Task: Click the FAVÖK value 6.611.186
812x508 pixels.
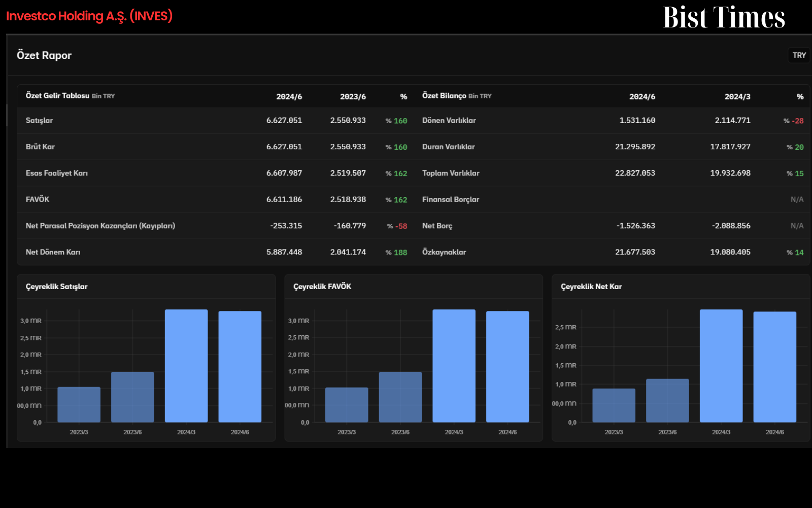Action: 284,199
